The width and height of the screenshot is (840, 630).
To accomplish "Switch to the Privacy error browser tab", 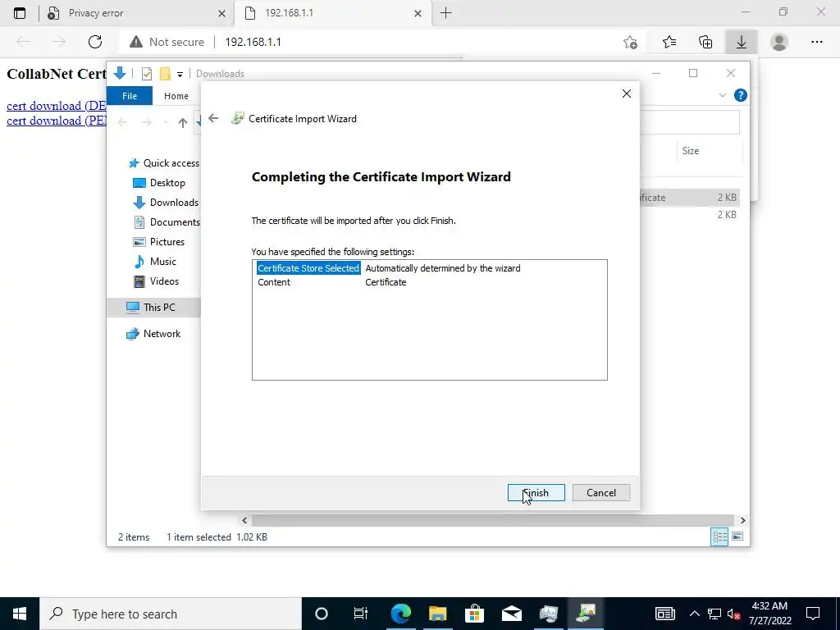I will coord(137,13).
